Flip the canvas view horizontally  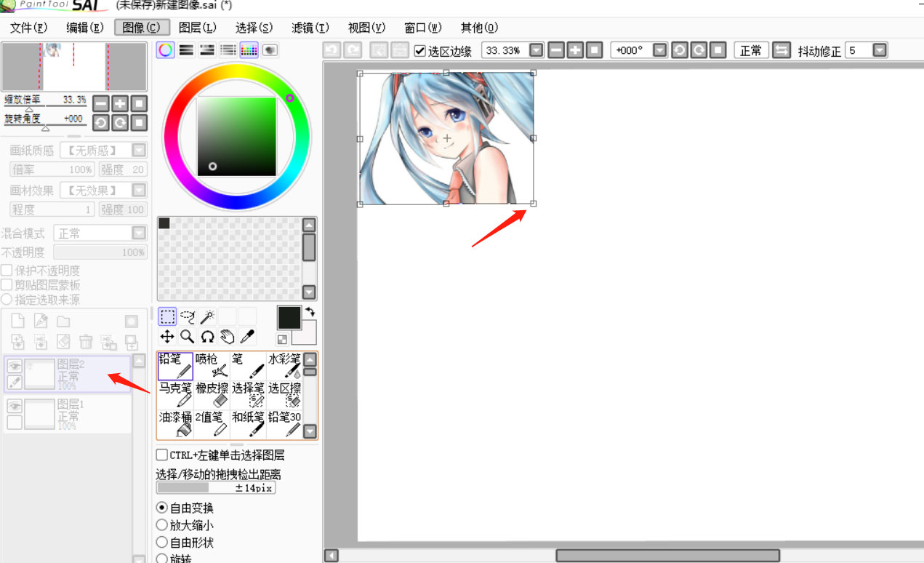click(x=782, y=50)
